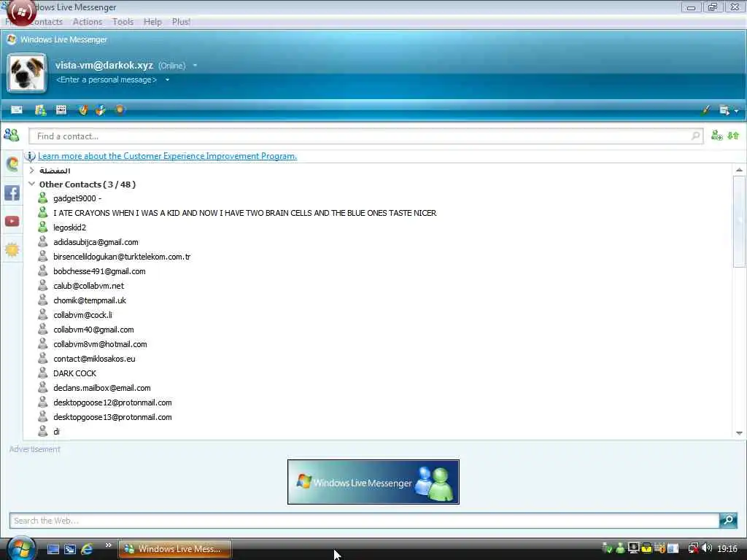Open the paintbrush color scheme icon
Image resolution: width=747 pixels, height=560 pixels.
coord(705,110)
